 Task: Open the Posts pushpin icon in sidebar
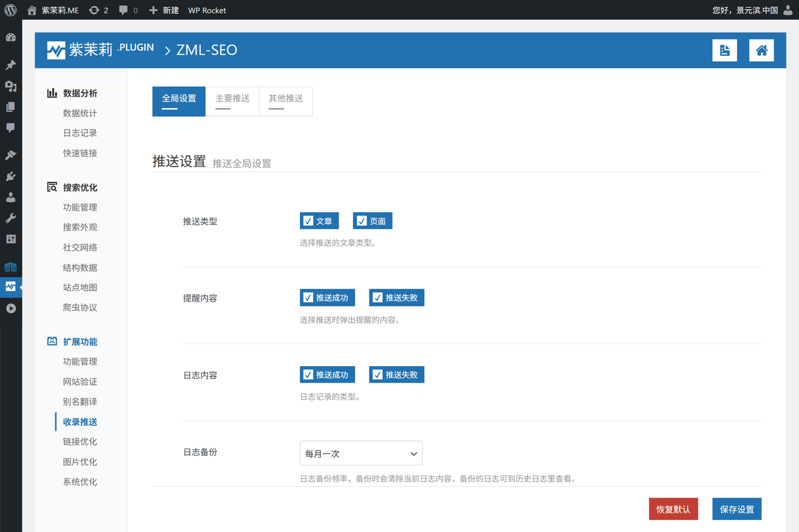[10, 65]
